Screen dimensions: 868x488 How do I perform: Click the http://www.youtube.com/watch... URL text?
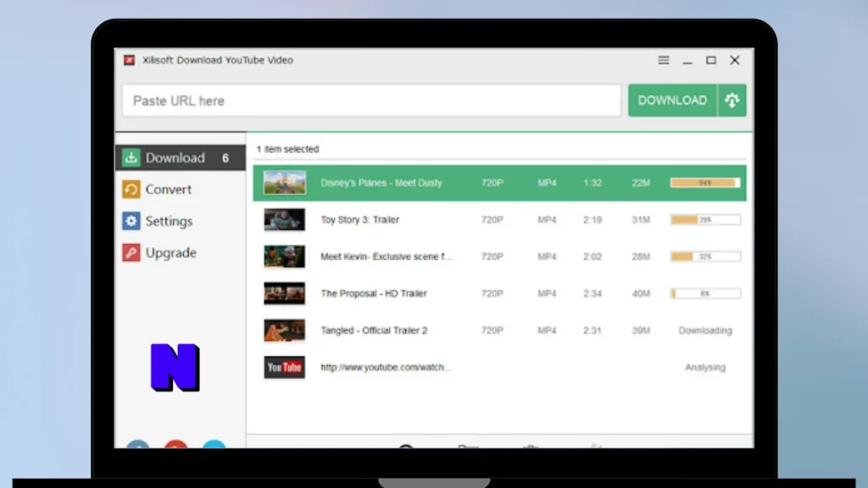(387, 368)
